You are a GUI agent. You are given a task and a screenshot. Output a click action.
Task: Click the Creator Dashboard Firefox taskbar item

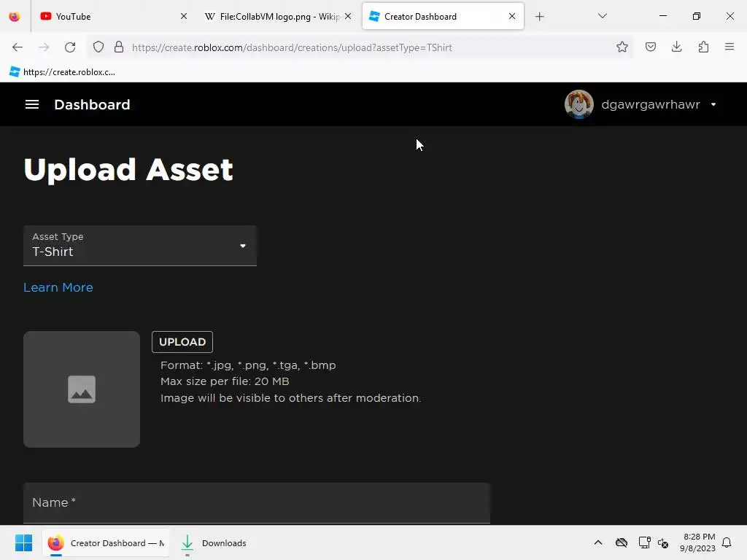point(106,542)
